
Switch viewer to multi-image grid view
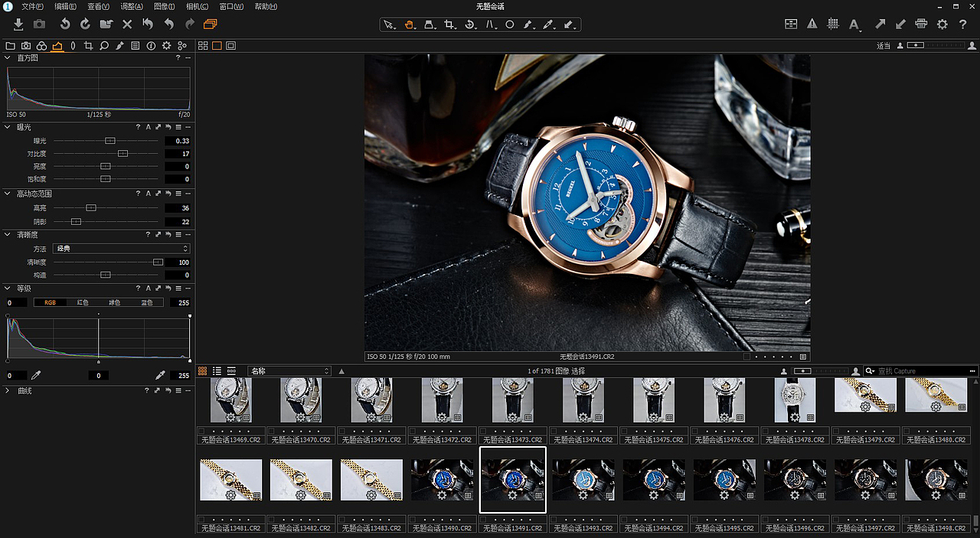[204, 46]
